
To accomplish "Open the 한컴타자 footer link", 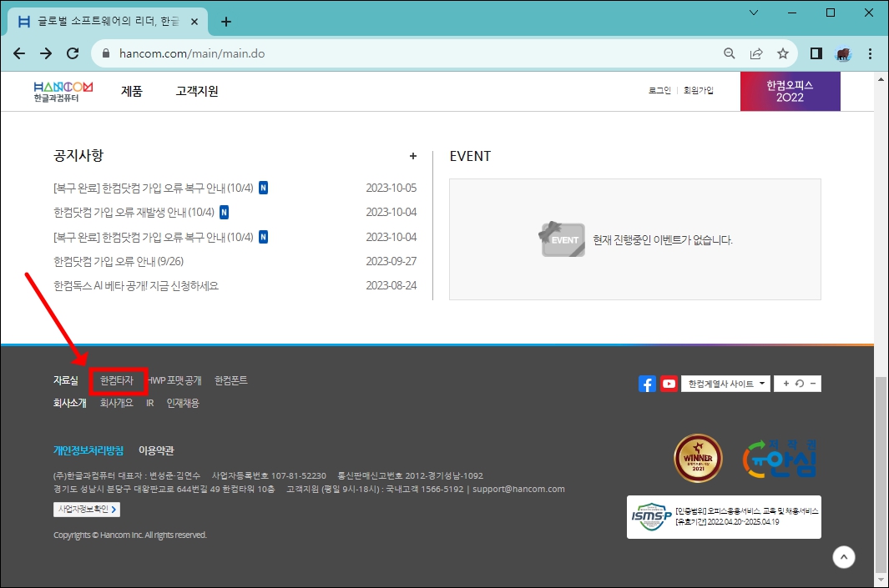I will pos(117,380).
